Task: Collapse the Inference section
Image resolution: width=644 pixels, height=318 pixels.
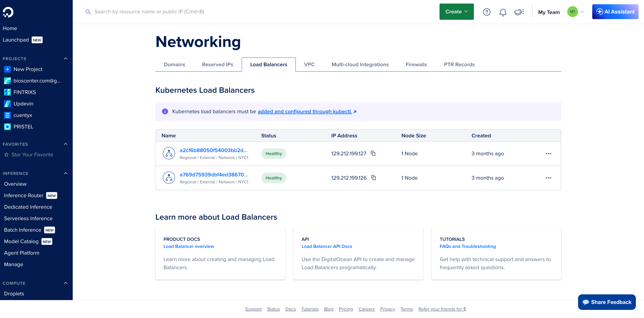Action: [65, 173]
